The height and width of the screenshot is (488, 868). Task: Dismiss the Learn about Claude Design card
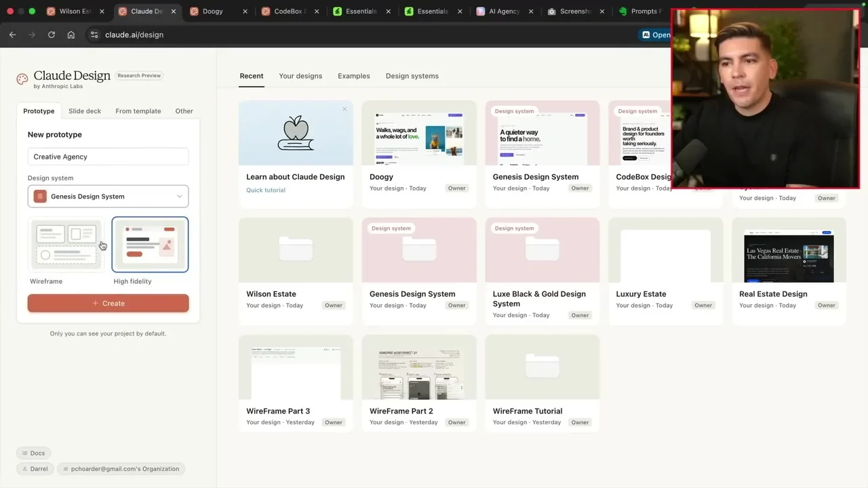(x=344, y=109)
